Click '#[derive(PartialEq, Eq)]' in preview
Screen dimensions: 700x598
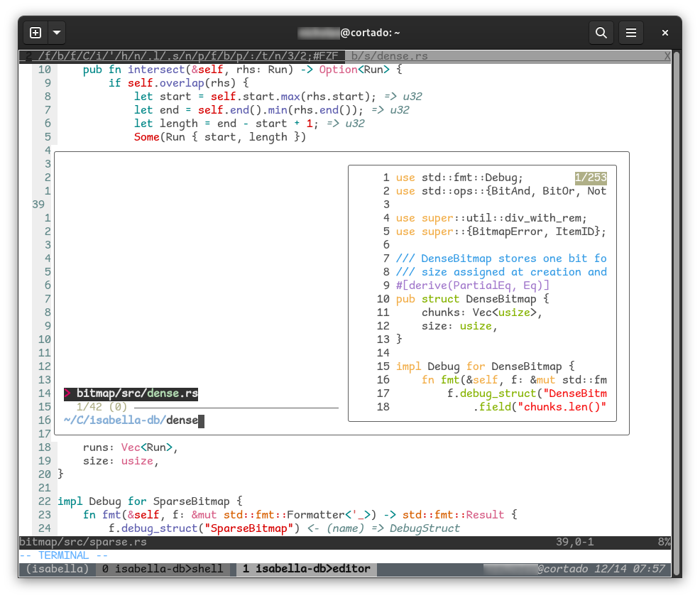pyautogui.click(x=472, y=286)
